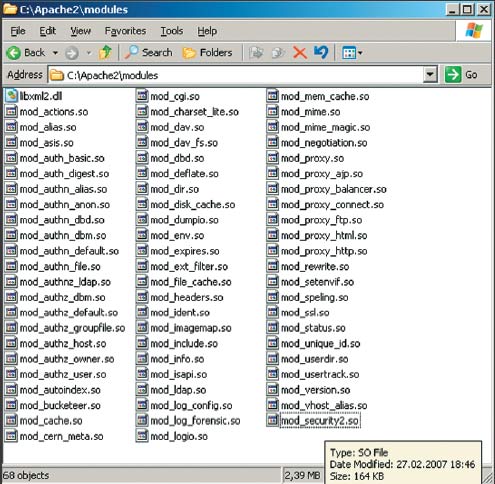
Task: Click the Back arrow icon
Action: click(14, 53)
